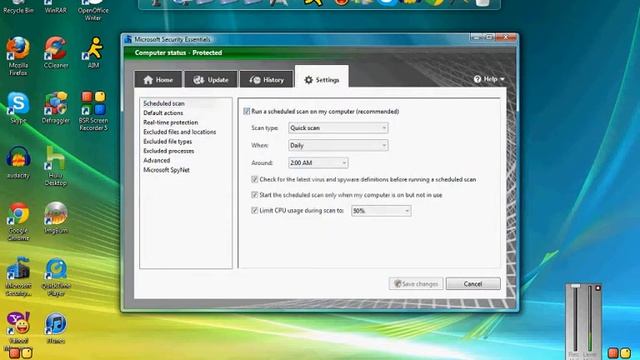640x360 pixels.
Task: Open Skype desktop shortcut
Action: pos(18,108)
